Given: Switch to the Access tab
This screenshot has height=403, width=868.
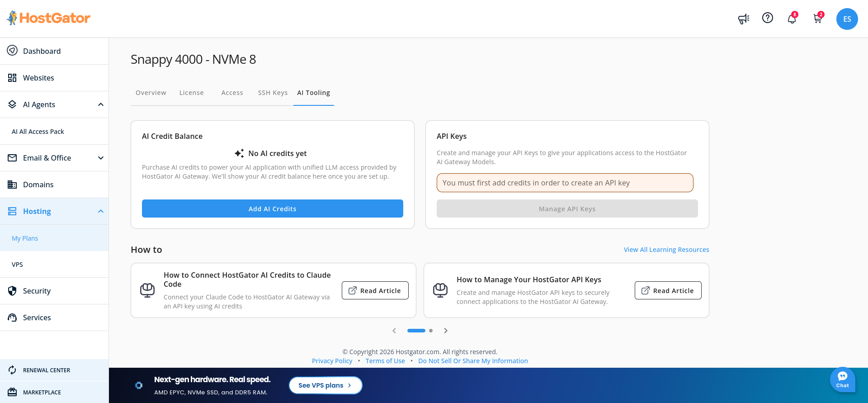Looking at the screenshot, I should (232, 93).
